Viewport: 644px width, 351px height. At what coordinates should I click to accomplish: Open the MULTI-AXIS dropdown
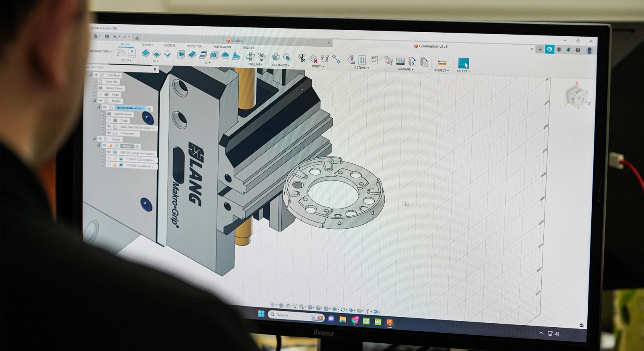click(281, 65)
